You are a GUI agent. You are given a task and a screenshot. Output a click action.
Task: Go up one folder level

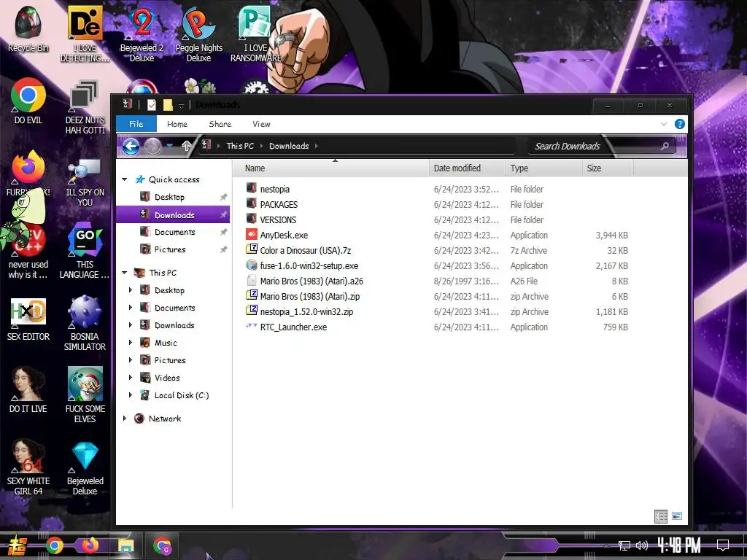point(187,146)
